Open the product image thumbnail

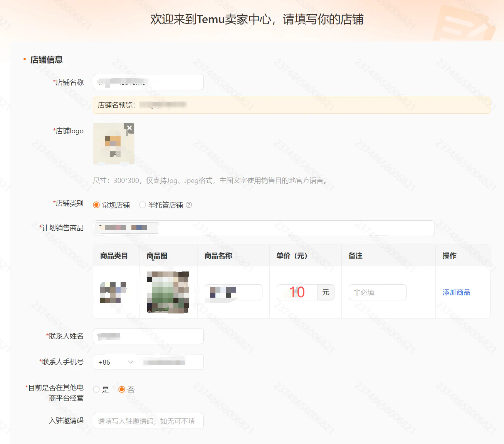click(x=168, y=292)
